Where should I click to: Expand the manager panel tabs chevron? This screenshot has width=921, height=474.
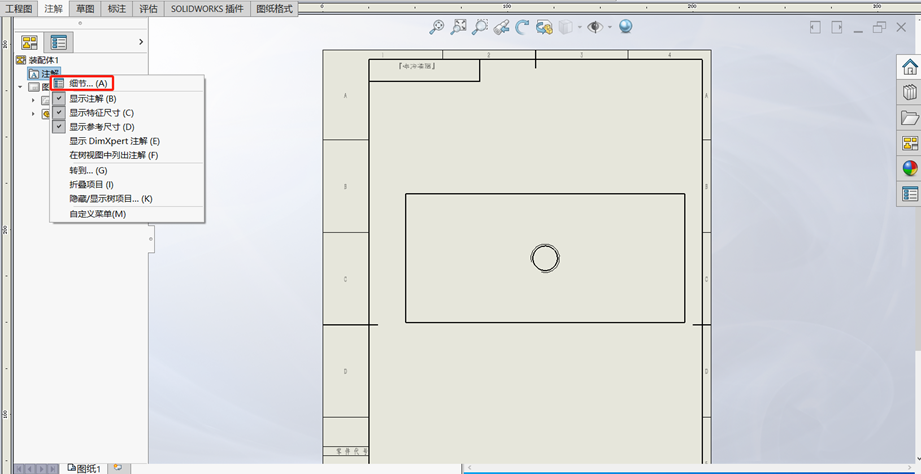pos(140,42)
